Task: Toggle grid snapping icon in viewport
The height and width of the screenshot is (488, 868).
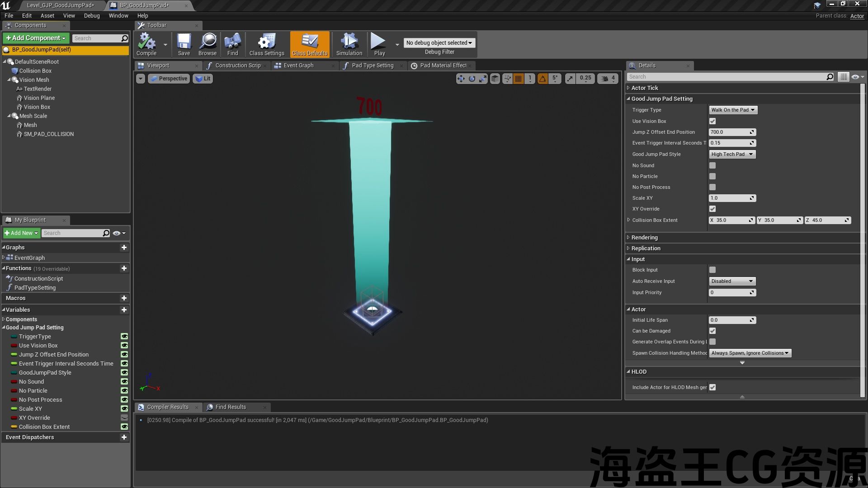Action: [518, 79]
